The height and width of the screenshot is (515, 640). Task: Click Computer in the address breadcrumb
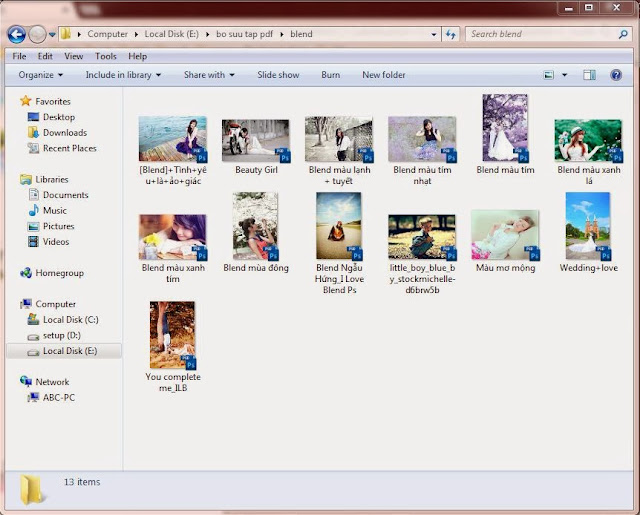tap(107, 34)
